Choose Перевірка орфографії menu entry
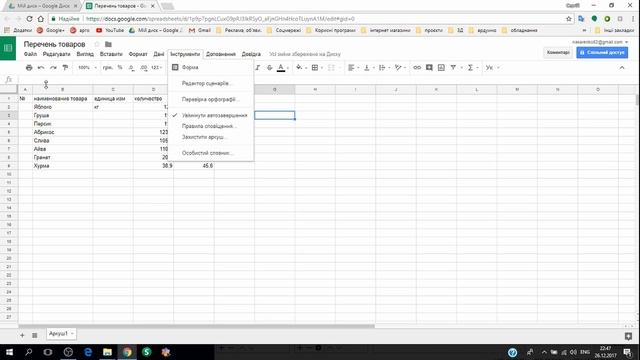Image resolution: width=640 pixels, height=360 pixels. [x=211, y=99]
